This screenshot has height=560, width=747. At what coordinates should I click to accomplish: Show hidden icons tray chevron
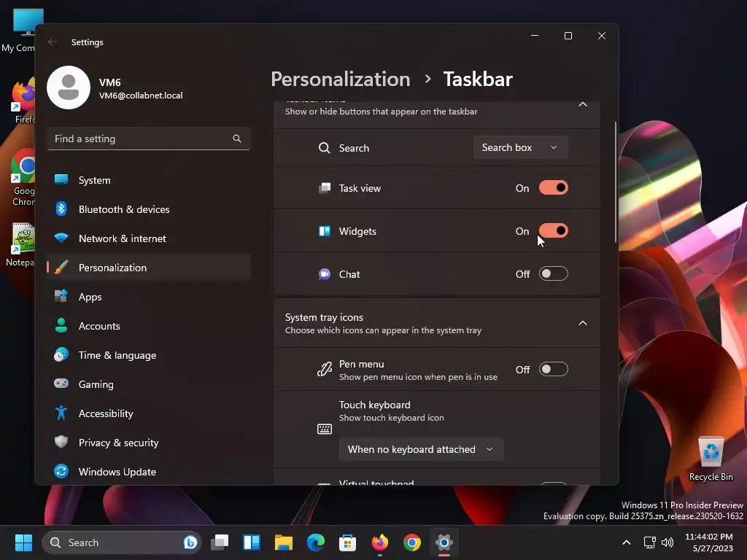pos(627,542)
